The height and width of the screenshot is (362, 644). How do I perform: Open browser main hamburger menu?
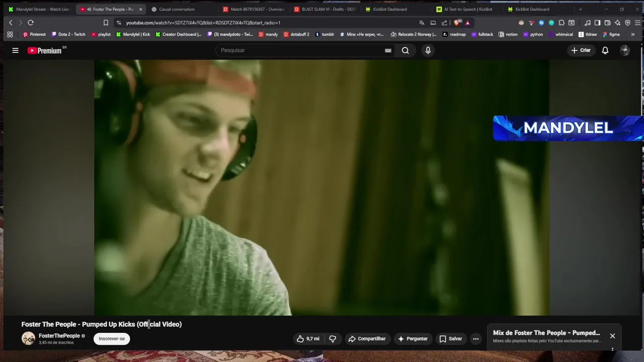point(637,23)
